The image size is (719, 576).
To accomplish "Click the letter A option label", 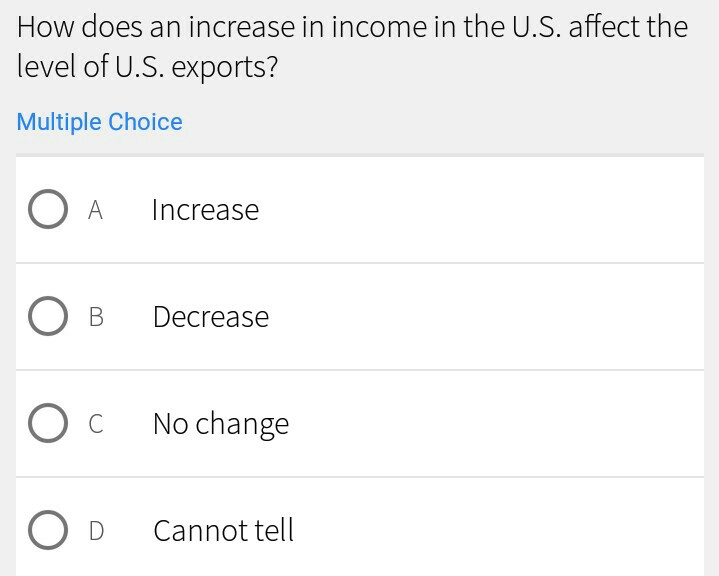I will [x=96, y=210].
